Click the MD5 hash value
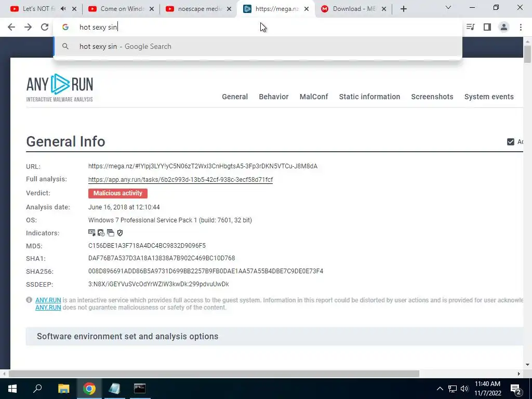The width and height of the screenshot is (532, 399). [x=147, y=246]
